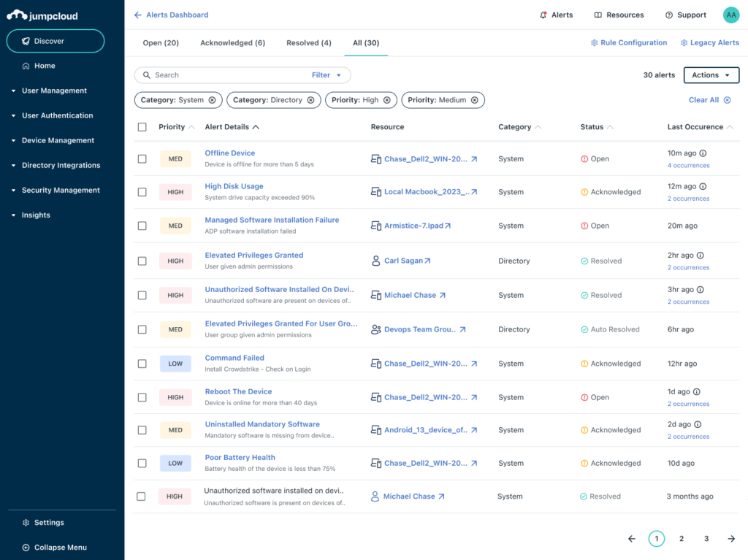Check the select-all alerts checkbox
The width and height of the screenshot is (748, 560).
pos(142,127)
